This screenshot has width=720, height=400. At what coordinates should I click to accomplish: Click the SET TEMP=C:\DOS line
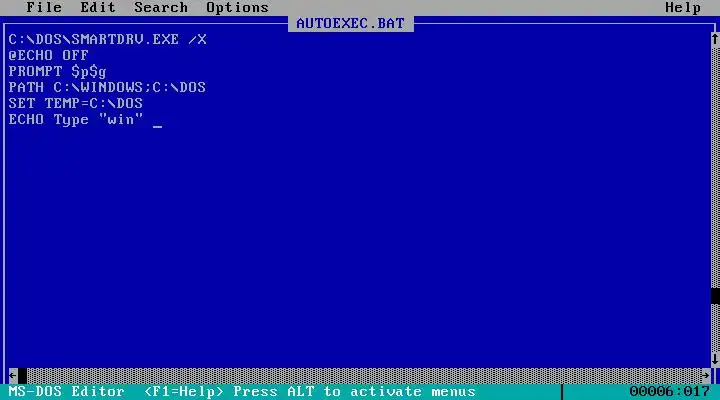[75, 103]
